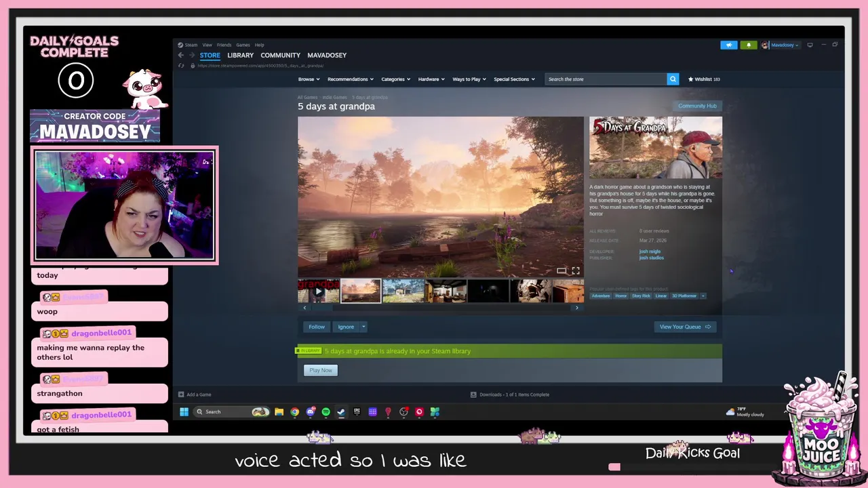Viewport: 868px width, 488px height.
Task: Open Spotify from the taskbar
Action: [325, 411]
